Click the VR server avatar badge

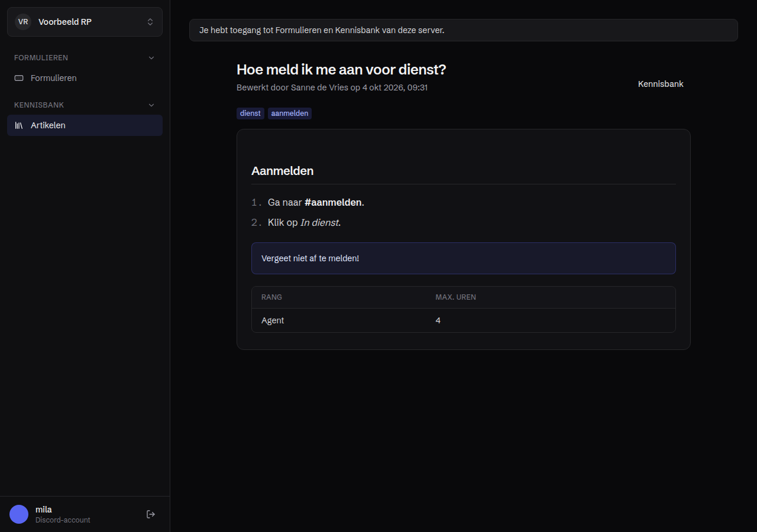pyautogui.click(x=23, y=22)
